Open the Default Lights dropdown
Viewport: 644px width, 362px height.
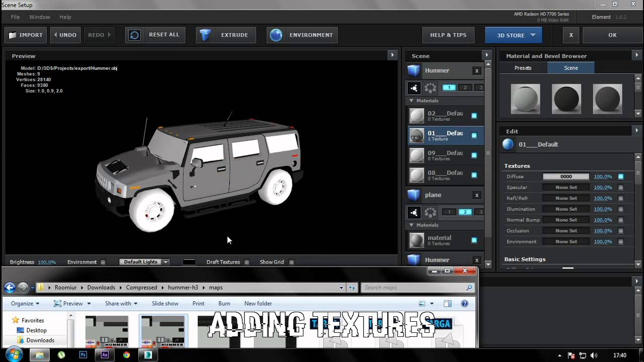tap(144, 262)
